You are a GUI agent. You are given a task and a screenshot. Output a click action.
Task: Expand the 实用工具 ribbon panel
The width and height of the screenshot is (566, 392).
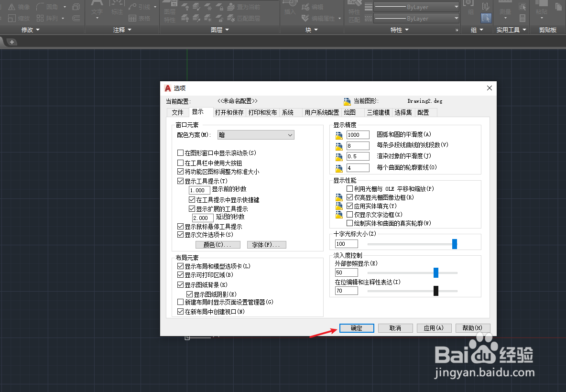511,30
